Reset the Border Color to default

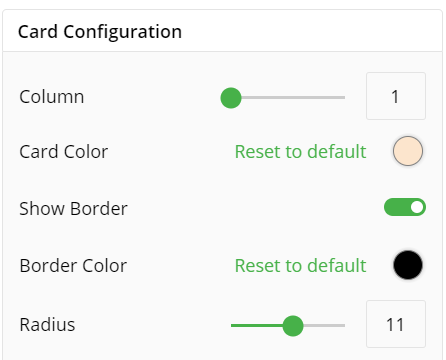pyautogui.click(x=300, y=266)
